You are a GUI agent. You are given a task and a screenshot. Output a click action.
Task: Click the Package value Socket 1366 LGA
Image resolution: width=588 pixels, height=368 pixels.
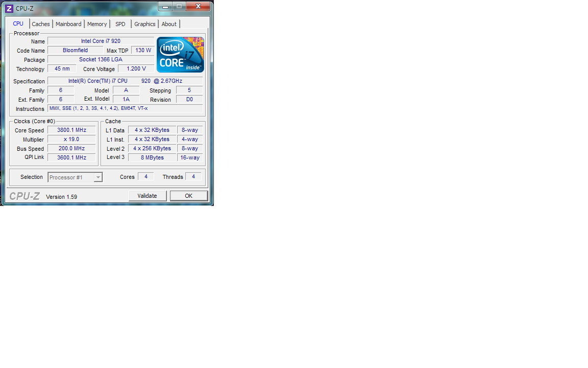[101, 59]
